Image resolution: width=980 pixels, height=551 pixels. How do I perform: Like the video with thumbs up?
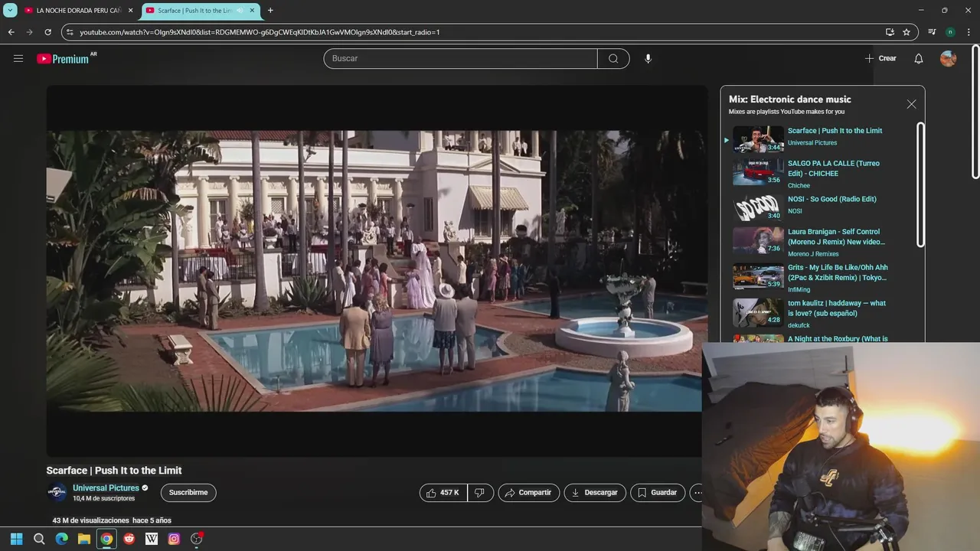click(443, 493)
